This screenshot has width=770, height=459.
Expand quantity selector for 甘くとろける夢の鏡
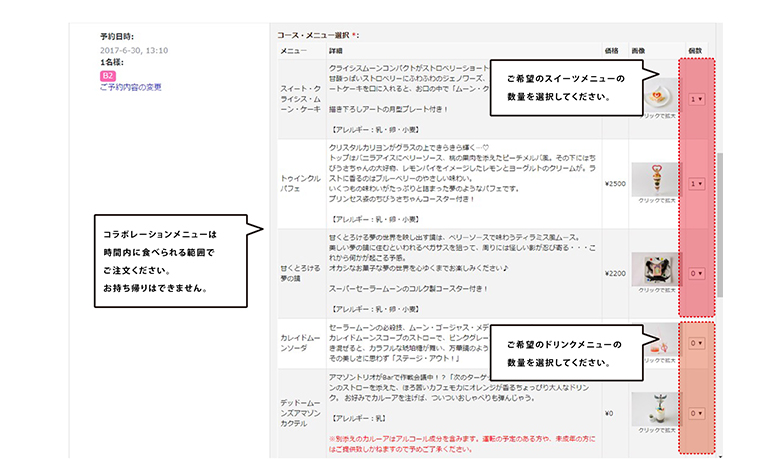point(696,272)
